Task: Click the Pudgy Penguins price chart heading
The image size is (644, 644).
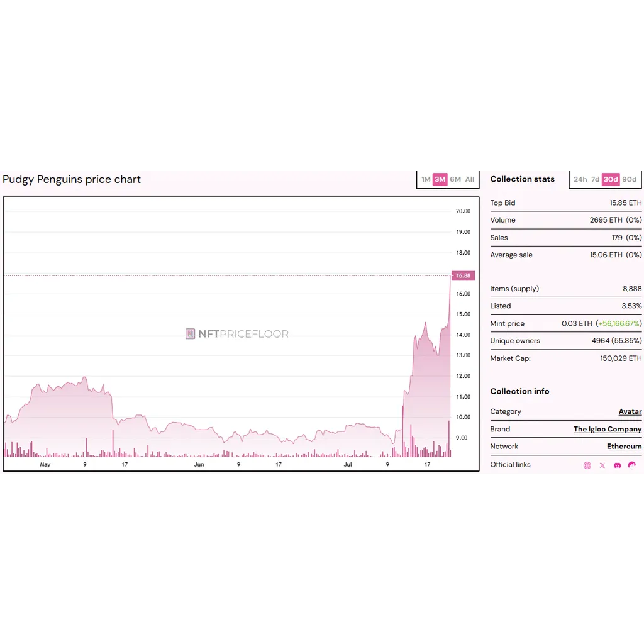Action: click(72, 179)
